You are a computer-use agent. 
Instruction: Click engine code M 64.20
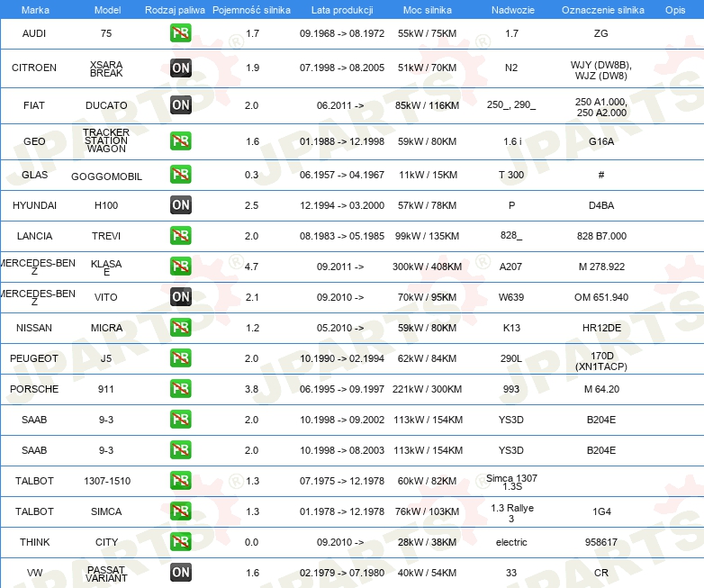[601, 389]
